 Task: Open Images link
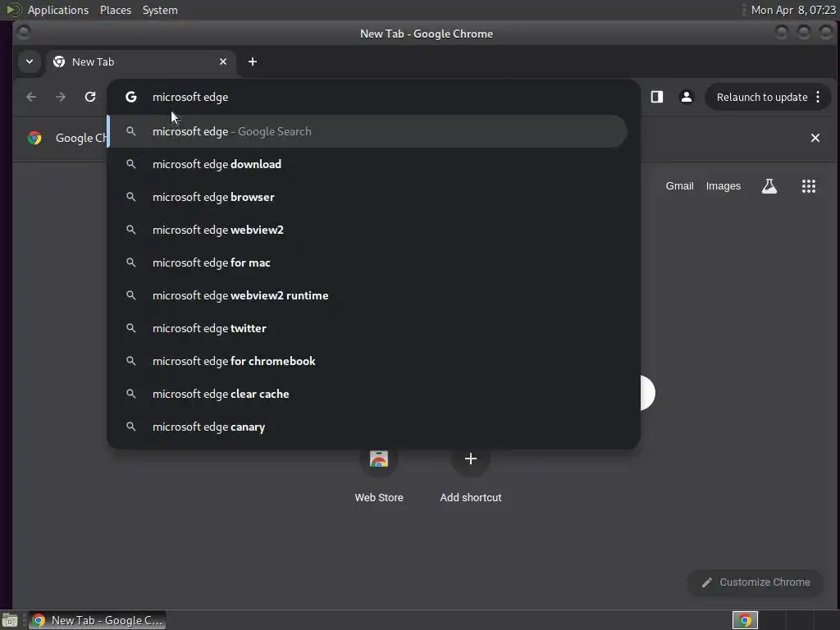click(x=724, y=186)
